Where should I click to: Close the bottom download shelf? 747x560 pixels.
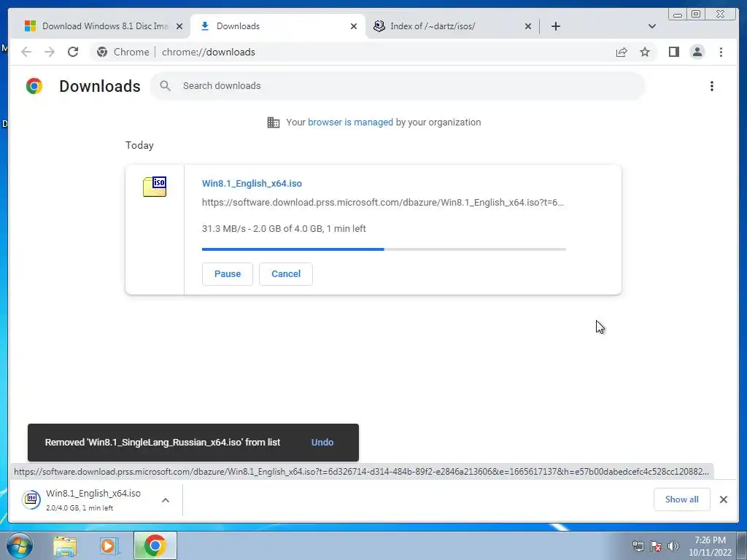coord(723,499)
